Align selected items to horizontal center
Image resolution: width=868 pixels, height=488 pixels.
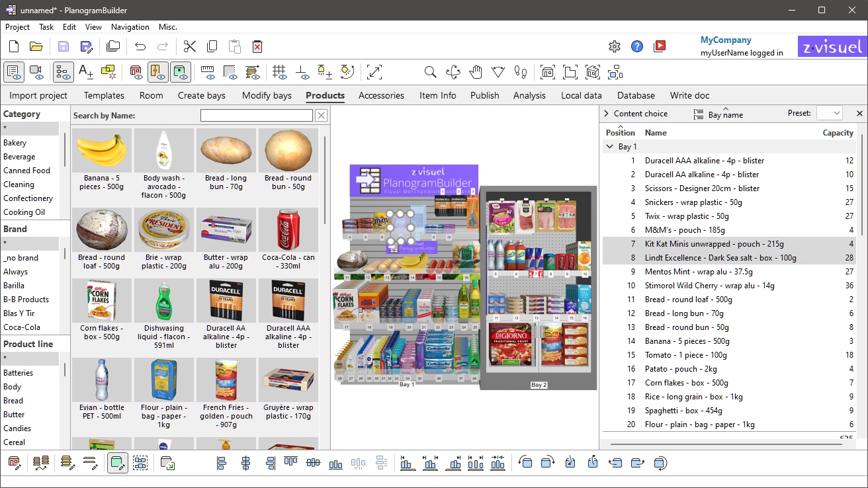click(x=245, y=464)
